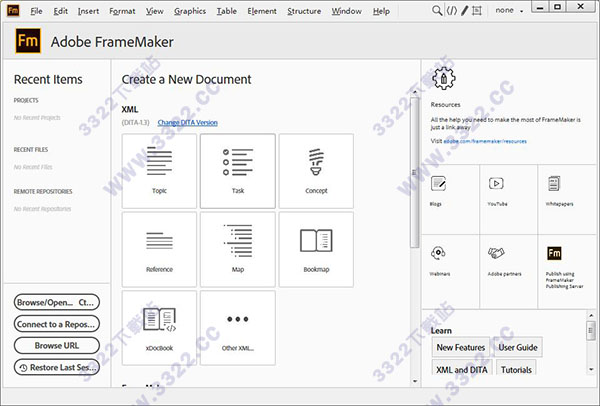Click the WYSIWYG view icon next to pencil
600x406 pixels.
pos(477,11)
